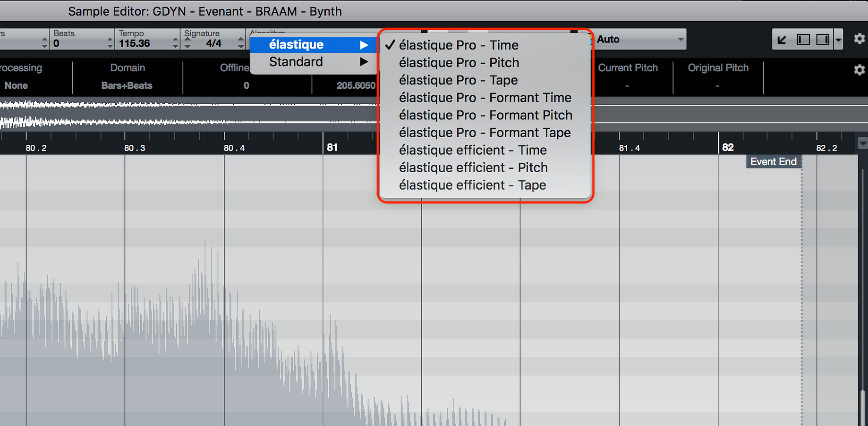Click the Beats field value 0
Screen dimensions: 868x426
[x=57, y=43]
